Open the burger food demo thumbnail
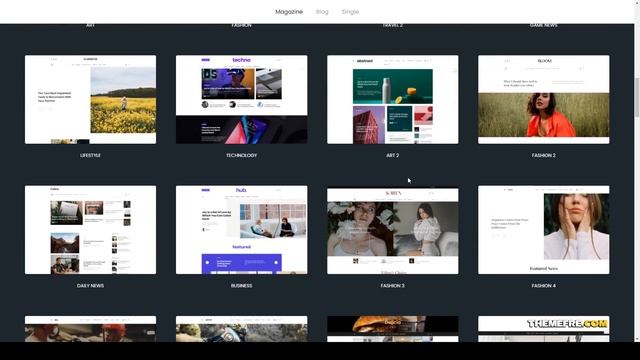This screenshot has height=360, width=640. coord(393,329)
